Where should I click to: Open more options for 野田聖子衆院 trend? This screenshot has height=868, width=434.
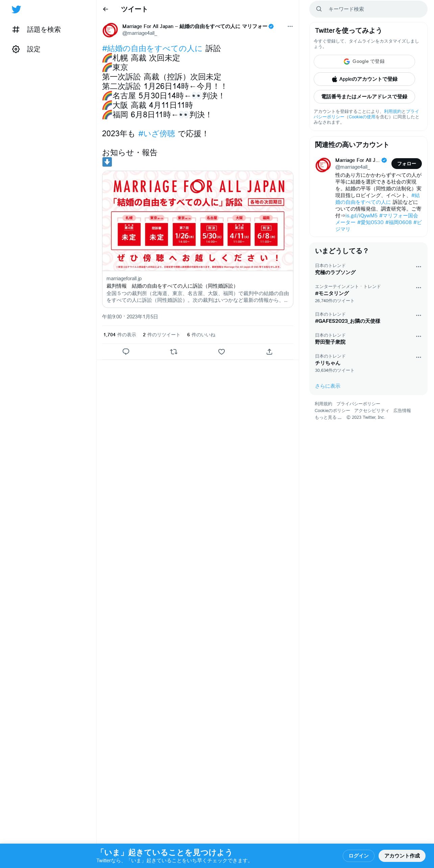(418, 336)
